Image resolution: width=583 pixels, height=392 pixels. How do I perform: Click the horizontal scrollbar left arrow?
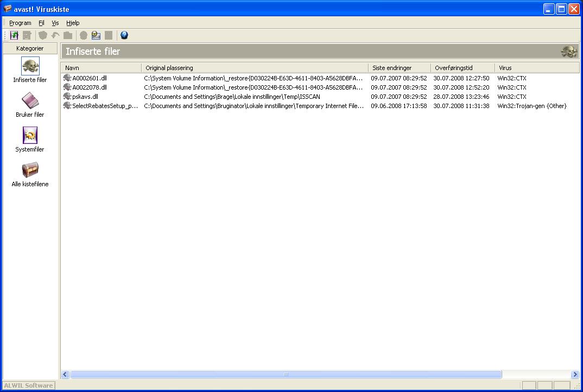[x=65, y=374]
